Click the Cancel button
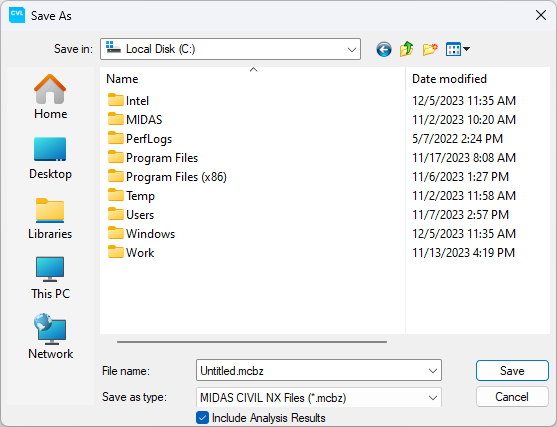 [x=512, y=397]
